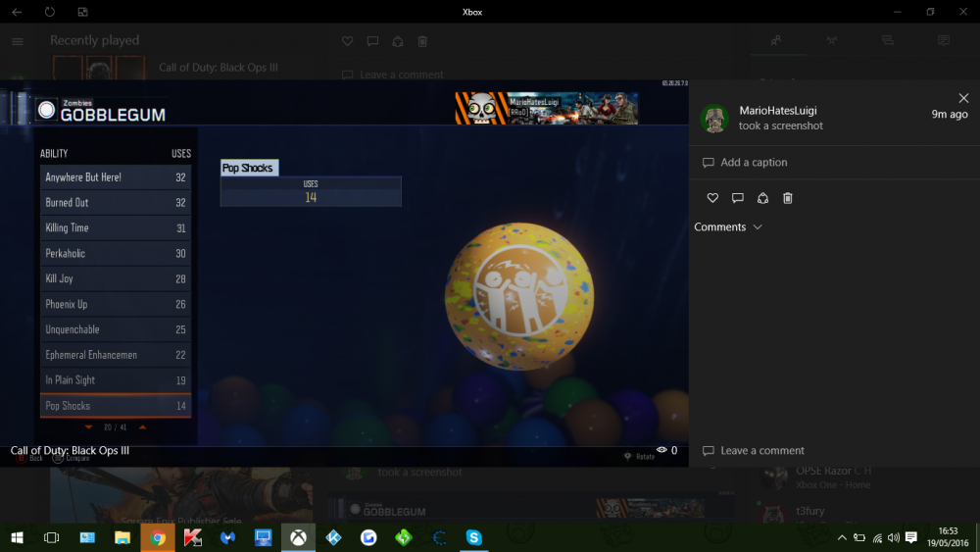Like the screenshot with the heart icon
Screen dimensions: 980x552
(712, 198)
